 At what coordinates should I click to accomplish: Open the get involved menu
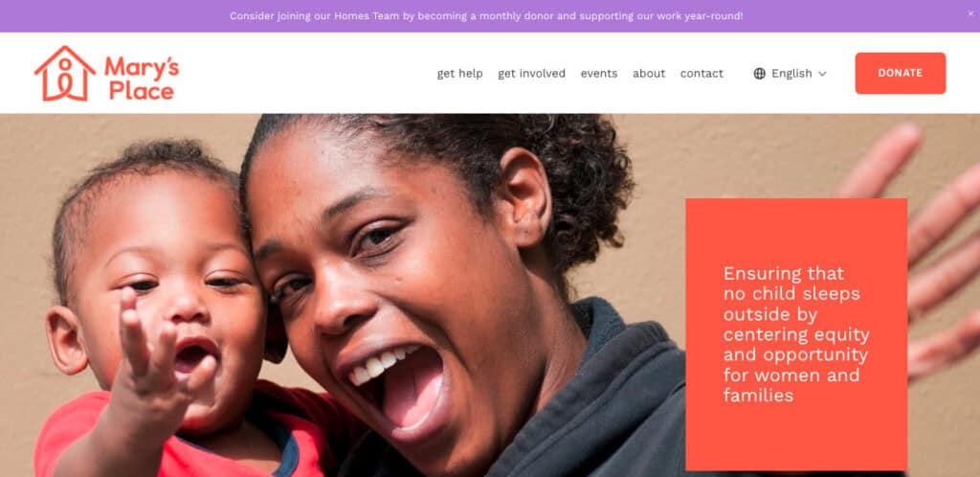531,74
